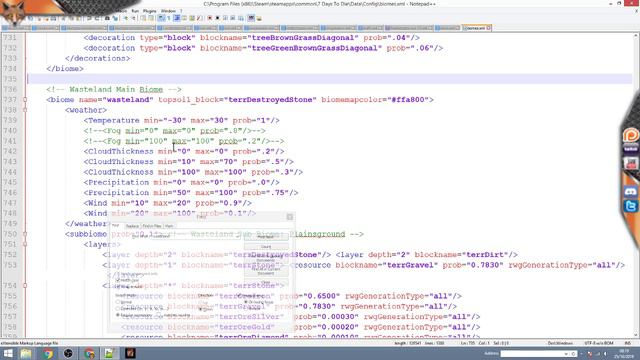Click Dos\Windows in the status bar
Viewport: 640px width, 360px height.
[x=560, y=343]
